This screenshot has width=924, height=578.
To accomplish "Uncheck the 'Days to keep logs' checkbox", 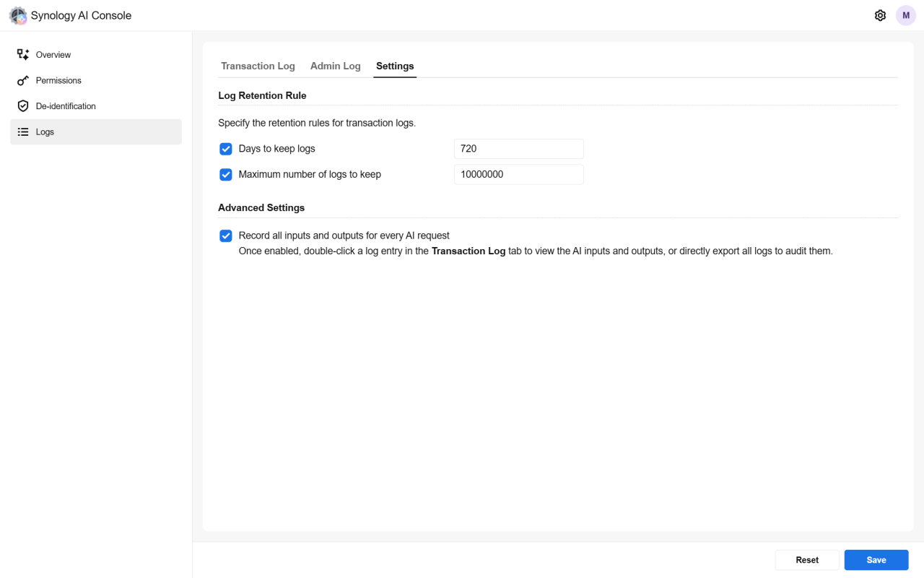I will pos(226,149).
